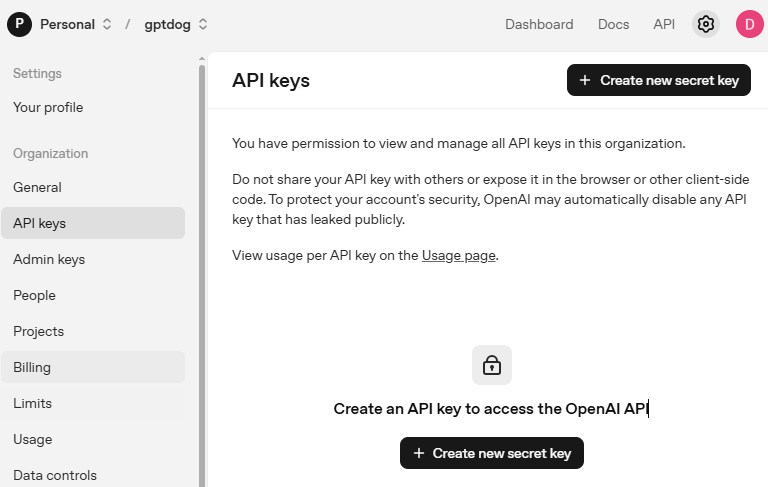This screenshot has width=768, height=487.
Task: Open API reference in top navigation
Action: pyautogui.click(x=664, y=24)
